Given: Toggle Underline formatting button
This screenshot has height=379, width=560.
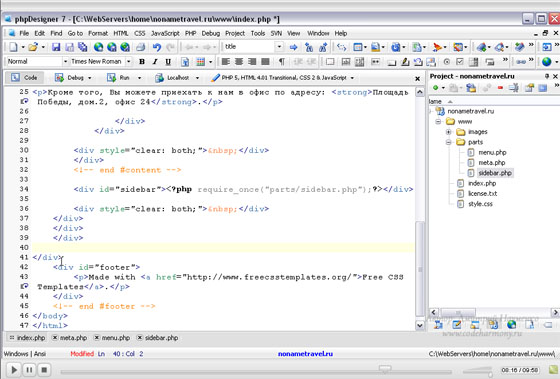Looking at the screenshot, I should pos(168,62).
